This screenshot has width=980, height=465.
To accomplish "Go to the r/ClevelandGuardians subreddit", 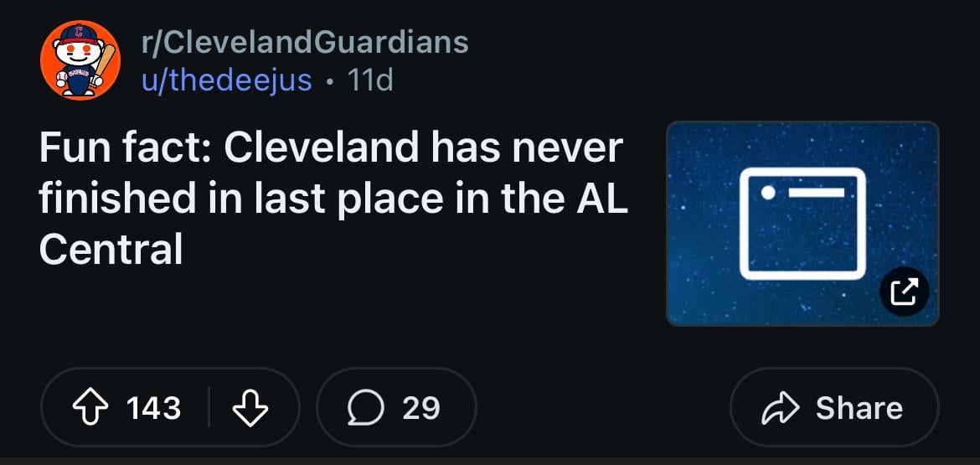I will point(305,42).
